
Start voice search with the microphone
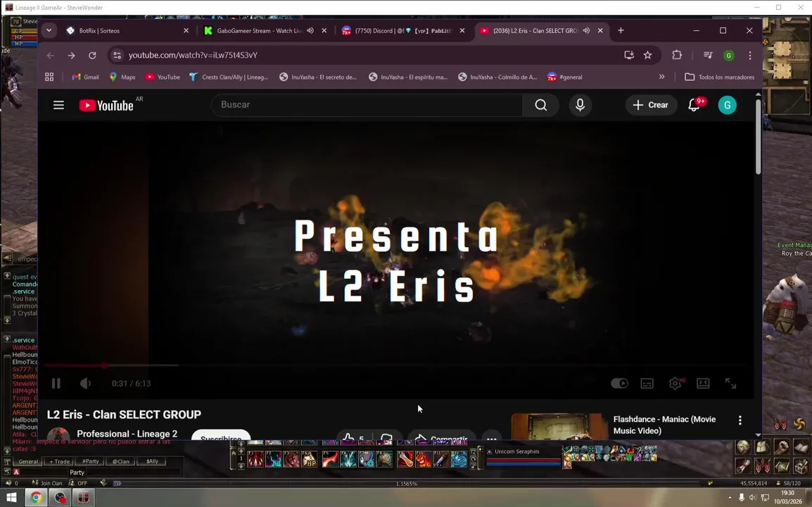pos(580,105)
